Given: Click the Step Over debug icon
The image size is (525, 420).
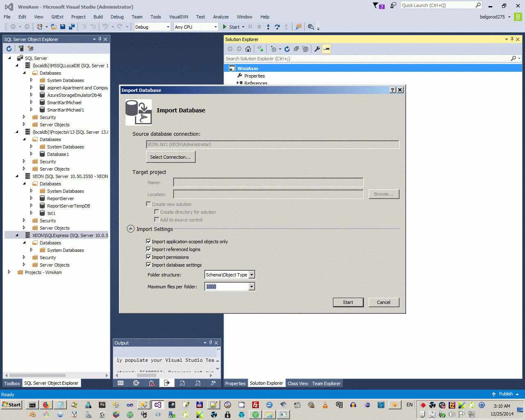Looking at the screenshot, I should click(x=277, y=27).
